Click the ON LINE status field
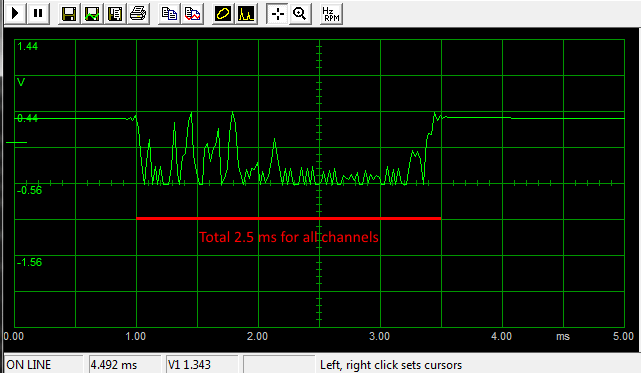Image resolution: width=641 pixels, height=373 pixels. 43,364
